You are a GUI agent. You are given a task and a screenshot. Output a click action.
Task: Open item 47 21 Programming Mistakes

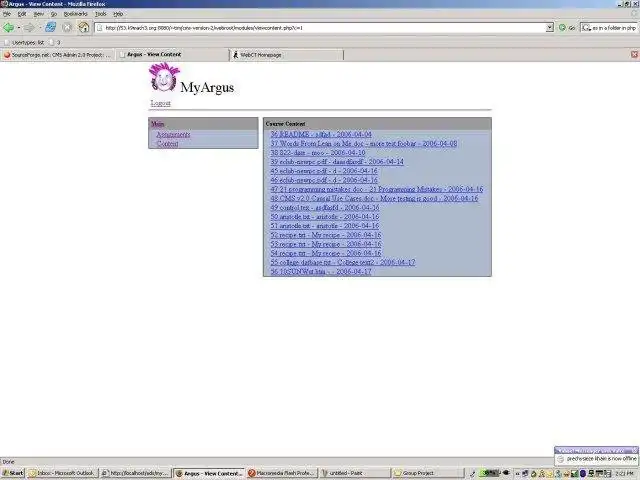[x=376, y=189]
